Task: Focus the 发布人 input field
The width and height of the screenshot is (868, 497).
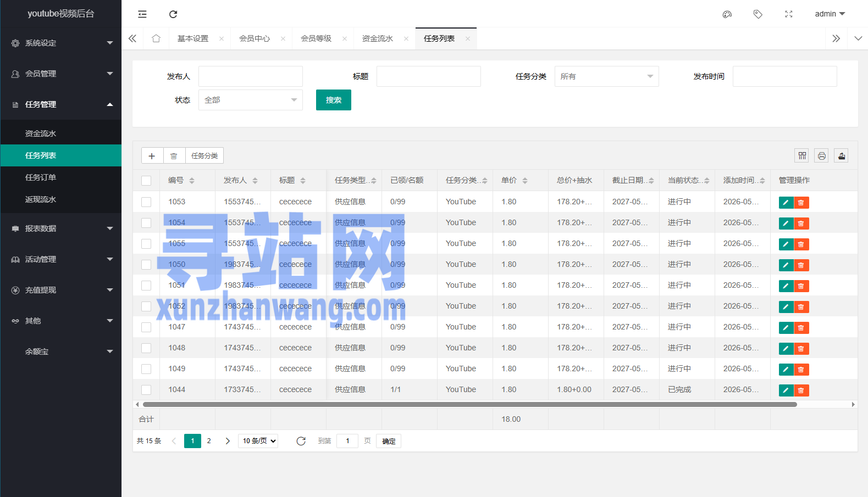Action: (x=251, y=76)
